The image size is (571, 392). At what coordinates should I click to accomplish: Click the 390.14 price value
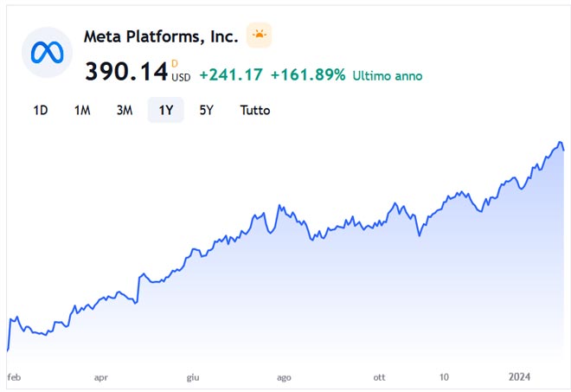[125, 72]
